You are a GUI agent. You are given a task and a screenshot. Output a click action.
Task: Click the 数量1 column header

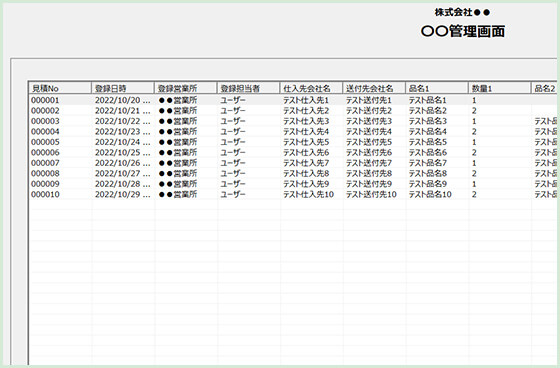(x=500, y=88)
